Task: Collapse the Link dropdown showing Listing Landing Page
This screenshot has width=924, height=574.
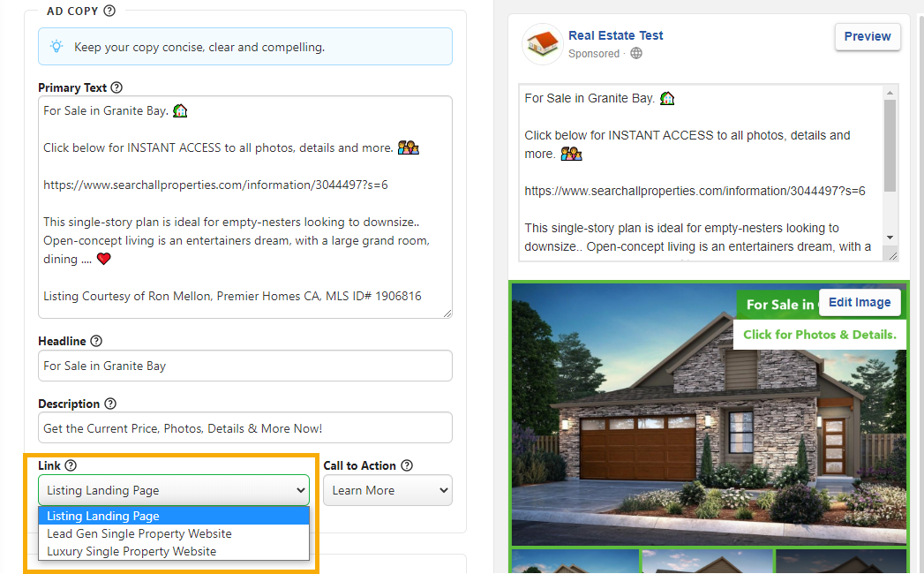Action: [173, 490]
